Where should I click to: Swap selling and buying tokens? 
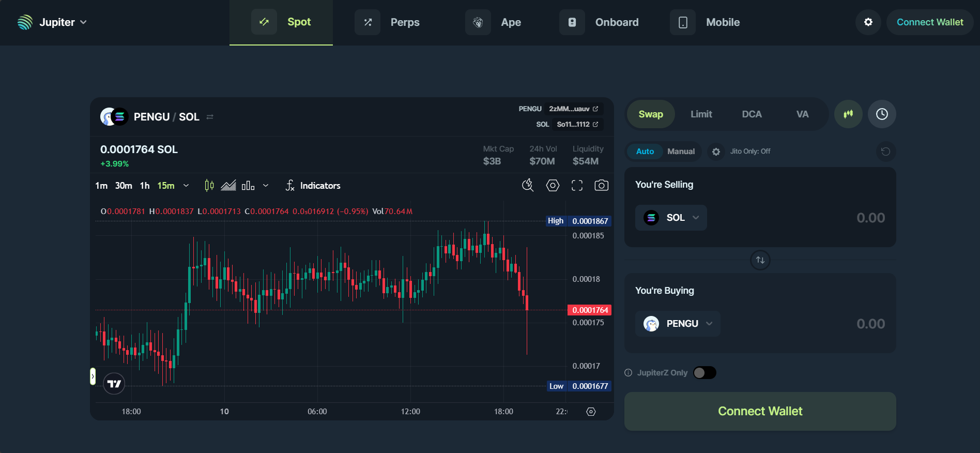pos(760,260)
